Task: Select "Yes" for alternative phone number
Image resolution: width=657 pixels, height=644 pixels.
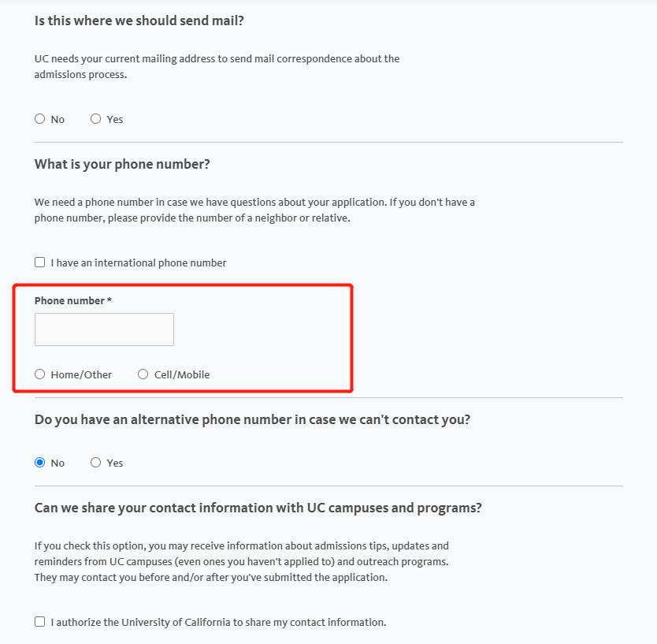Action: [95, 463]
